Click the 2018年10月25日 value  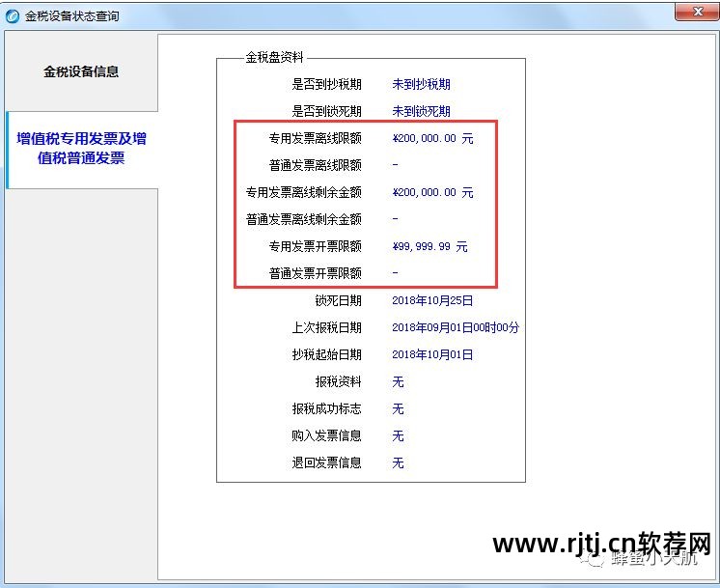tap(432, 300)
